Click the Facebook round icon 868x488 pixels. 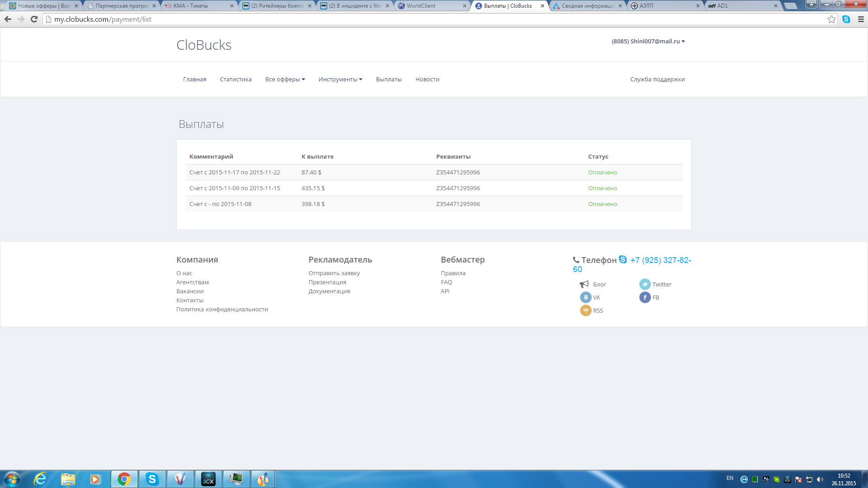(645, 297)
